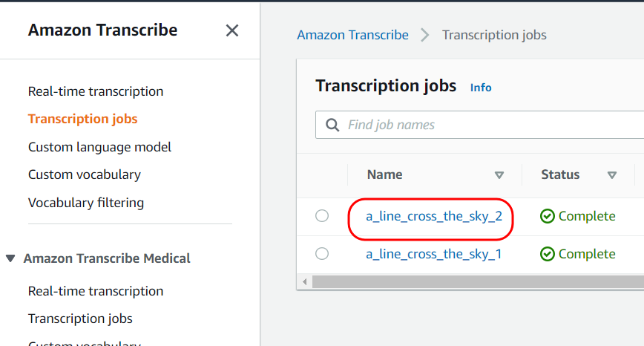Select radio button for a_line_cross_the_sky_1
Image resolution: width=644 pixels, height=346 pixels.
[x=322, y=254]
